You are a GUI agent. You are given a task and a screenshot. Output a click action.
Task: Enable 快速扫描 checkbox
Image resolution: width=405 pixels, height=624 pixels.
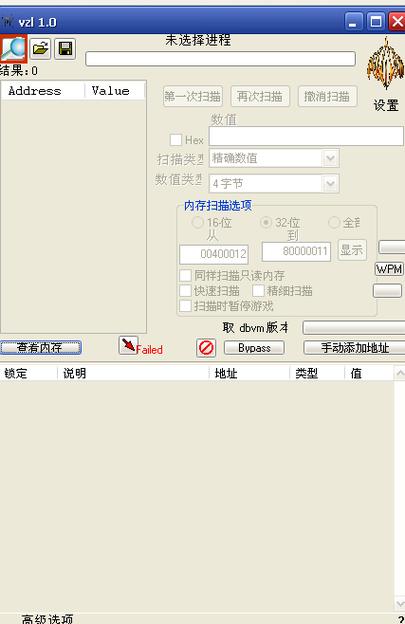coord(185,291)
